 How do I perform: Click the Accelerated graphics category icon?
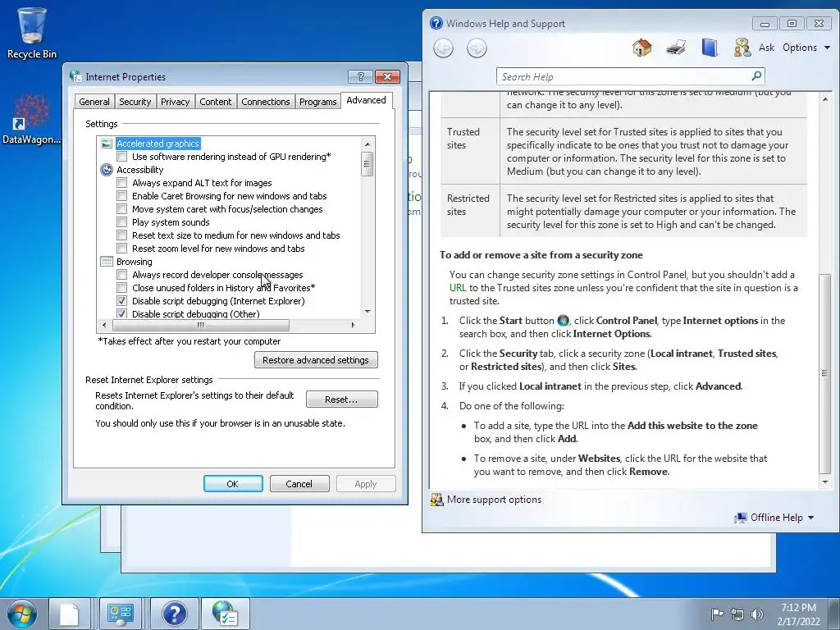pos(107,144)
